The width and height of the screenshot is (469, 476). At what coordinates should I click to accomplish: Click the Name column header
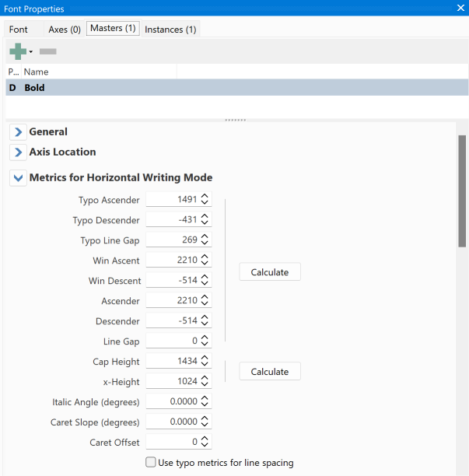(x=37, y=72)
